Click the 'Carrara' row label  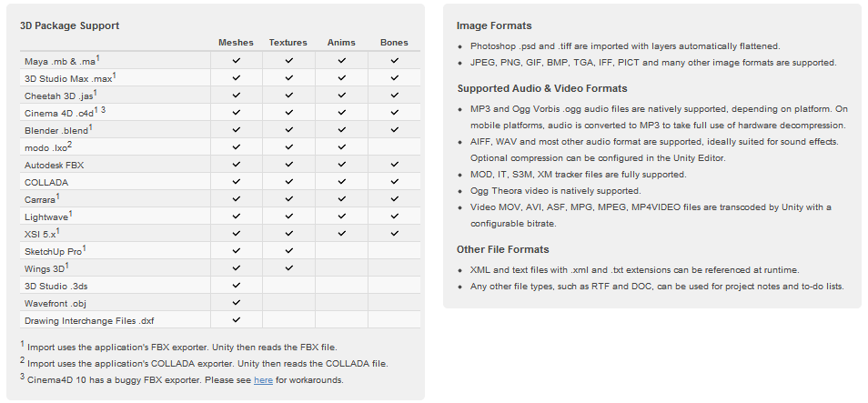pyautogui.click(x=42, y=198)
